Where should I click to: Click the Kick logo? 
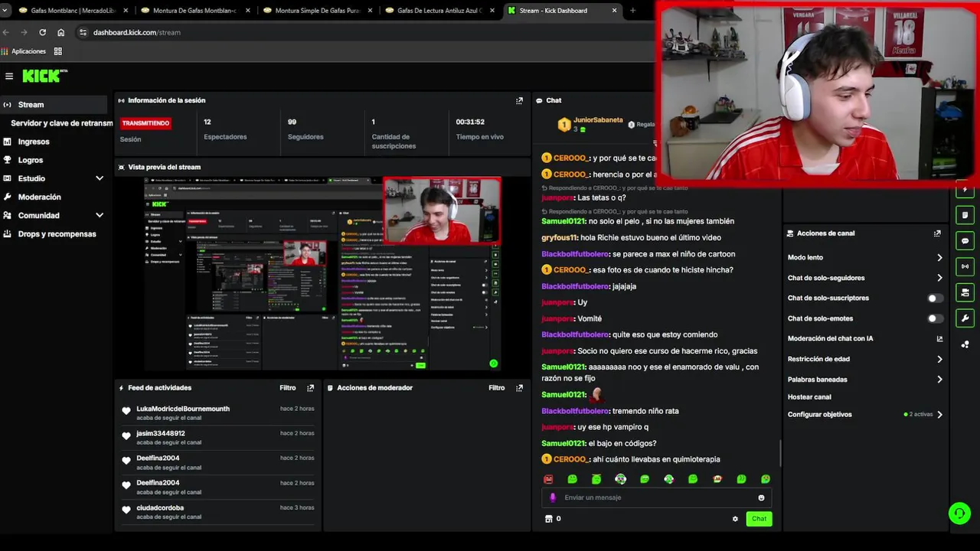coord(44,76)
